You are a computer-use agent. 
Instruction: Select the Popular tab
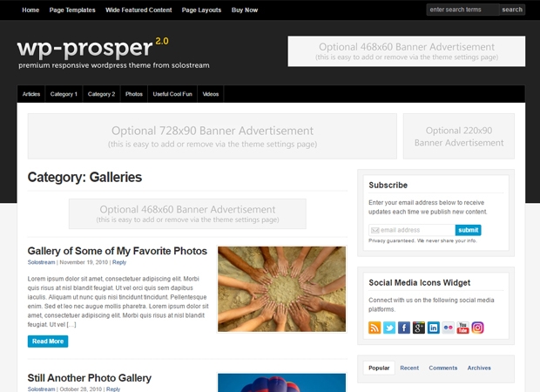click(379, 368)
